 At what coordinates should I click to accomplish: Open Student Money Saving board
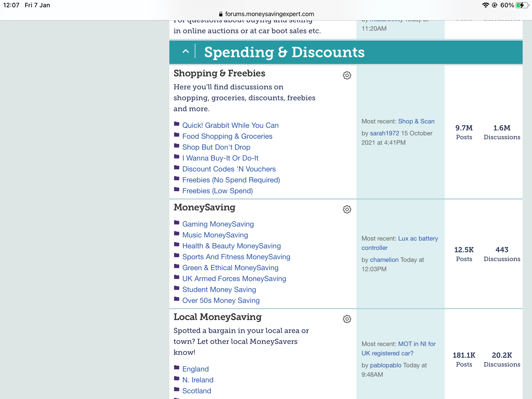pos(219,290)
